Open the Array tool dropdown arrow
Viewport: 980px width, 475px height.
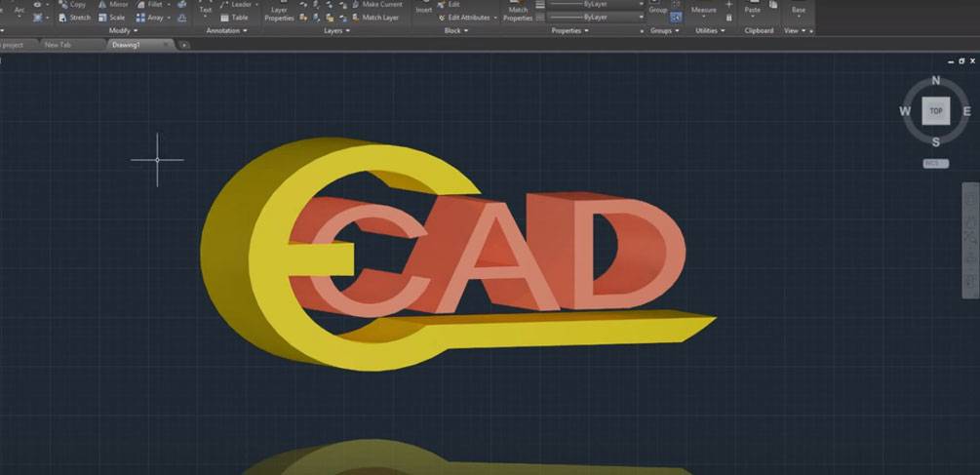point(170,18)
